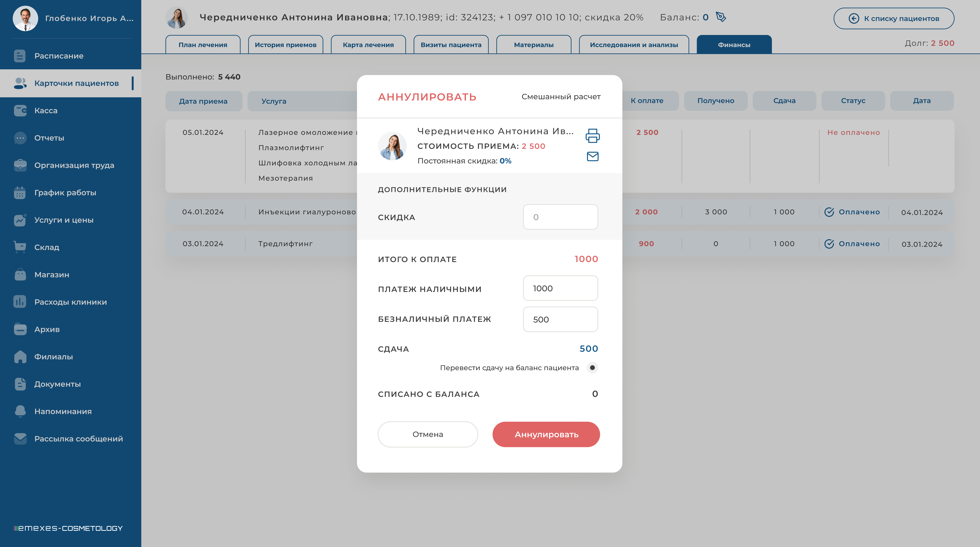Click the Оплачено check icon for 04.01.2024
Image resolution: width=980 pixels, height=547 pixels.
click(829, 212)
